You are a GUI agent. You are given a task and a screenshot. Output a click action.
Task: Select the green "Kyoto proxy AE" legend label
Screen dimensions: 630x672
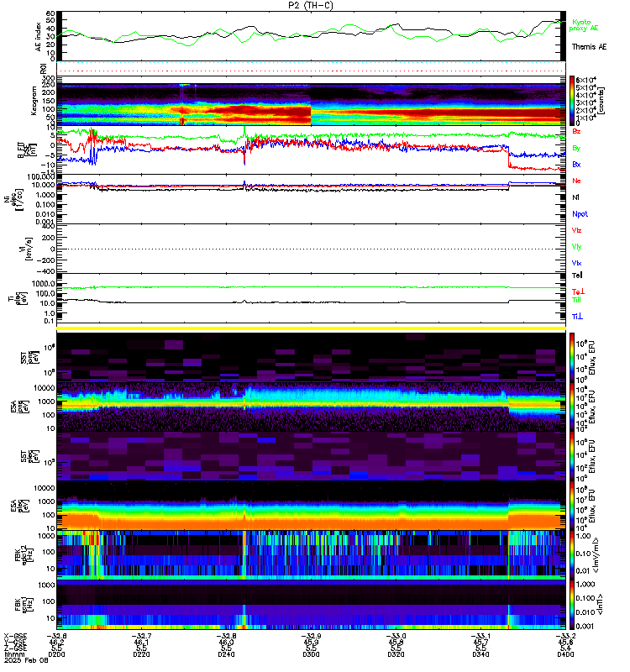[583, 25]
